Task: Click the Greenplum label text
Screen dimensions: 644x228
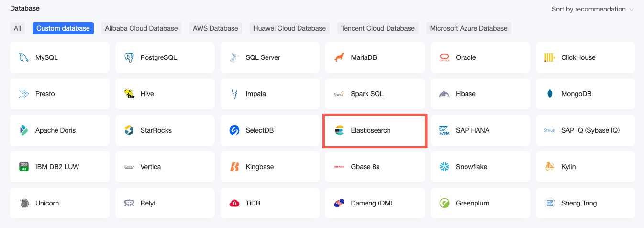Action: (x=473, y=203)
